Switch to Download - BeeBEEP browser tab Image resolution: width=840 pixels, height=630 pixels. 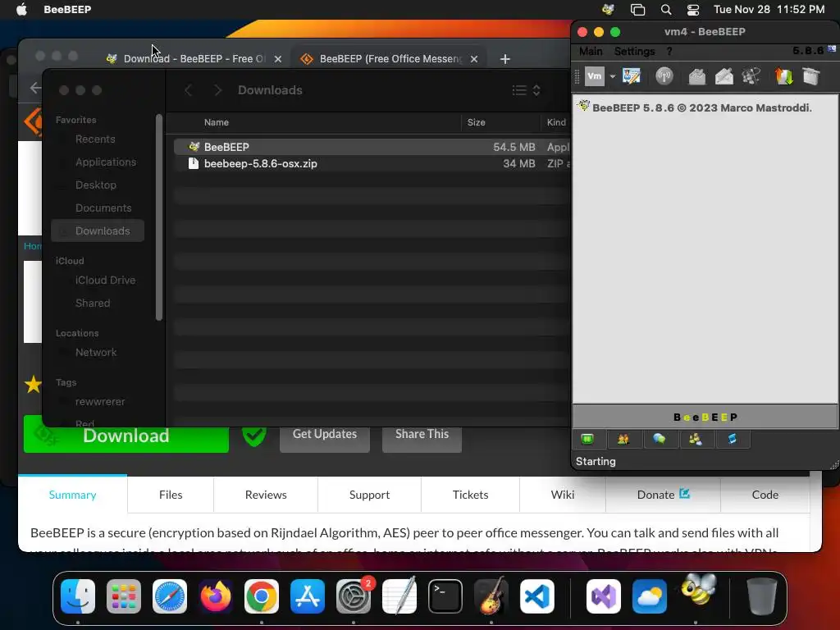(x=194, y=59)
